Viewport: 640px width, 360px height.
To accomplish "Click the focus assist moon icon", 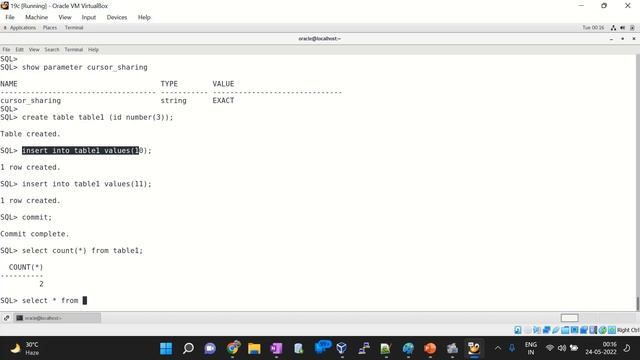I will point(627,348).
